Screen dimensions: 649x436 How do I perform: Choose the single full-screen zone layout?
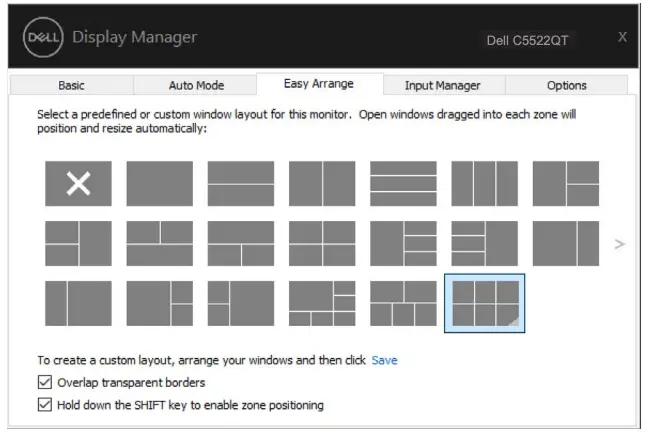click(x=159, y=184)
